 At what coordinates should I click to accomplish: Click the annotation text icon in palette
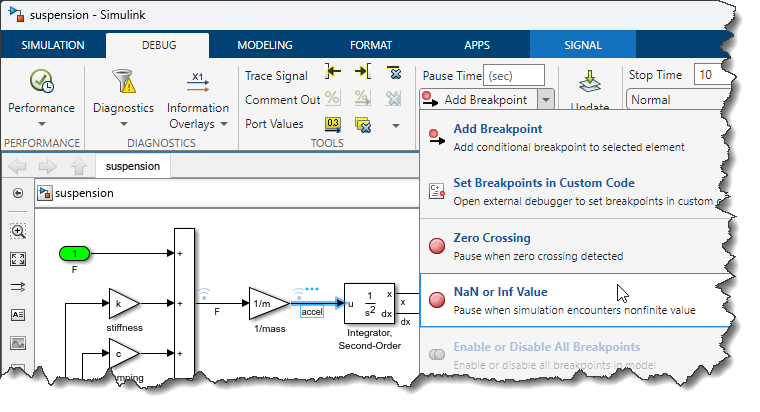point(18,314)
